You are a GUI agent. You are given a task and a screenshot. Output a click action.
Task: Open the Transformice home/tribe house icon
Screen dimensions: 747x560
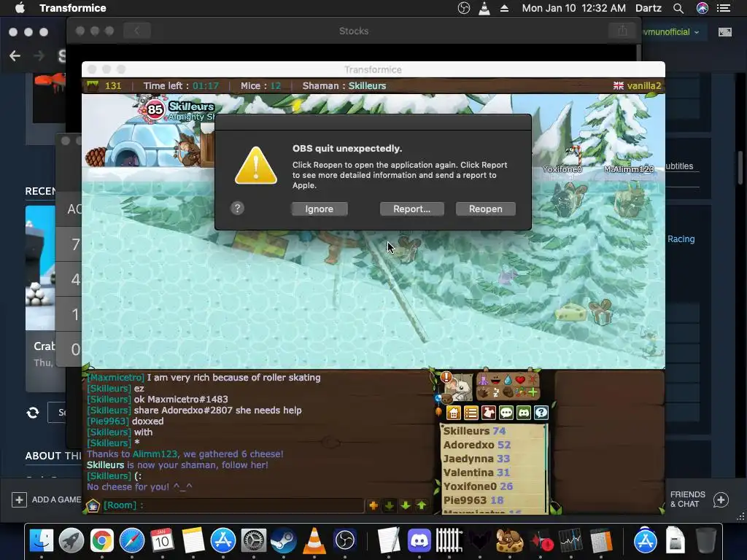tap(454, 413)
